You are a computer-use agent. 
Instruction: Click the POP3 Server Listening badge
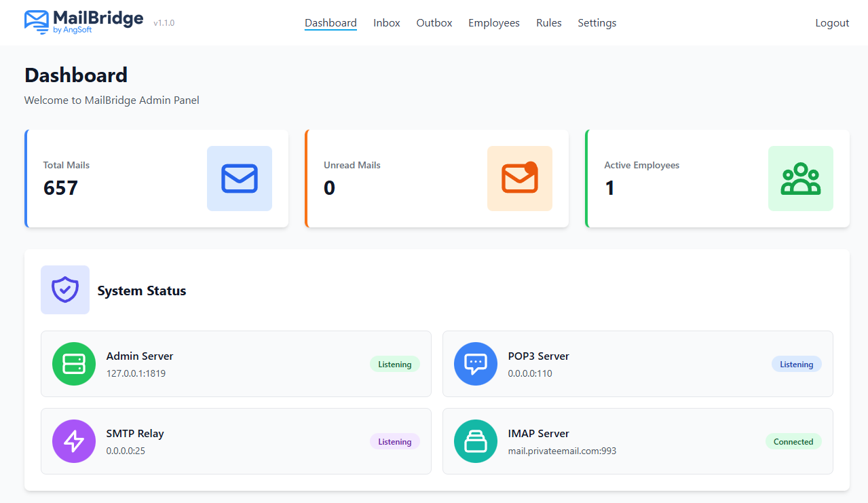pyautogui.click(x=796, y=364)
